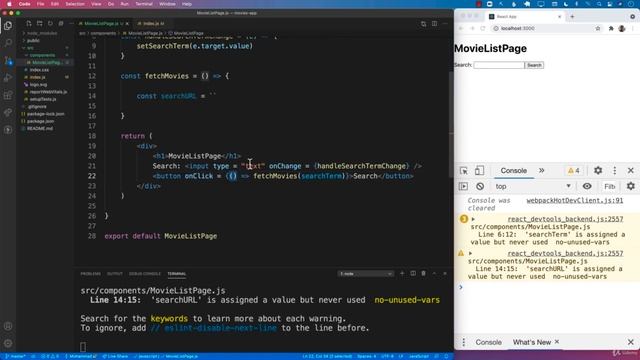This screenshot has height=360, width=640.
Task: Close the What's New drawer tab
Action: coord(557,342)
